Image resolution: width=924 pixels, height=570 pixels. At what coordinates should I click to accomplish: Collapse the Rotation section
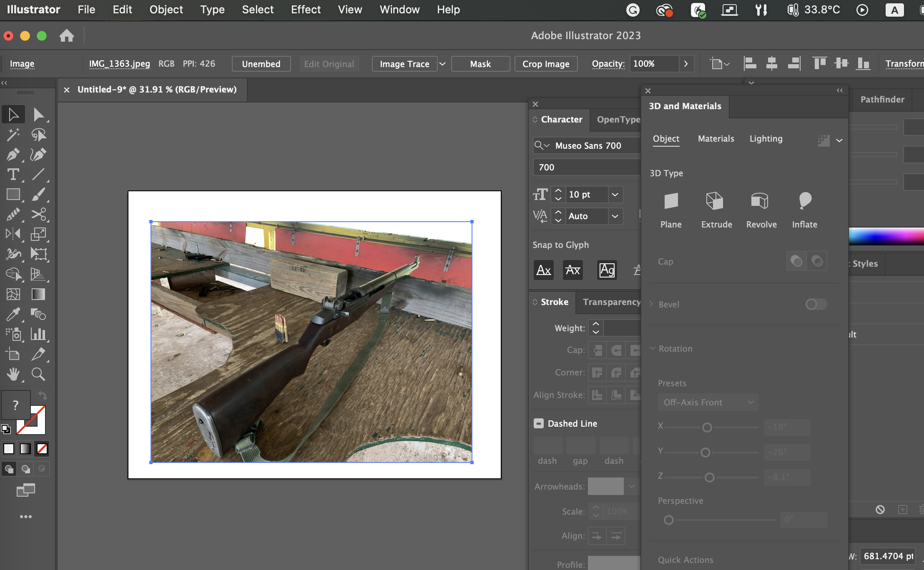click(653, 348)
